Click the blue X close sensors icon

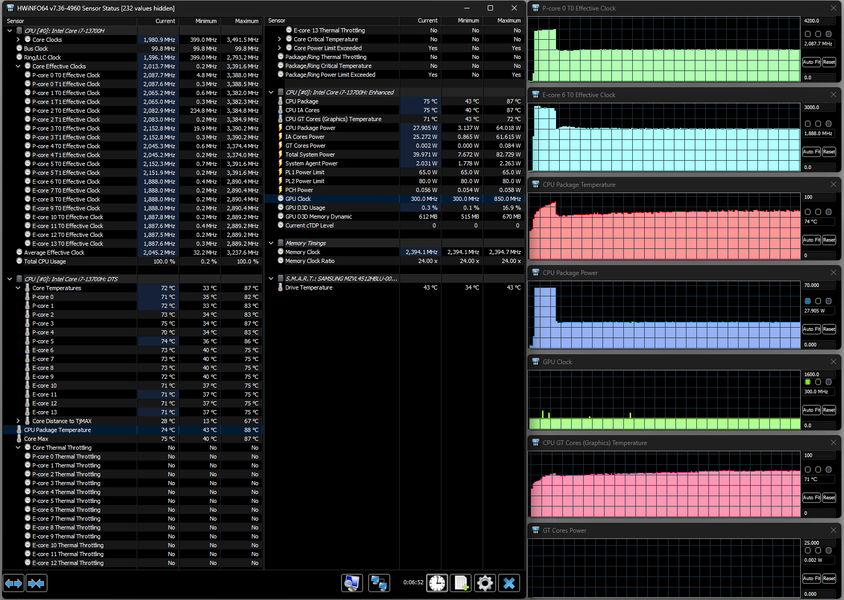pyautogui.click(x=509, y=583)
